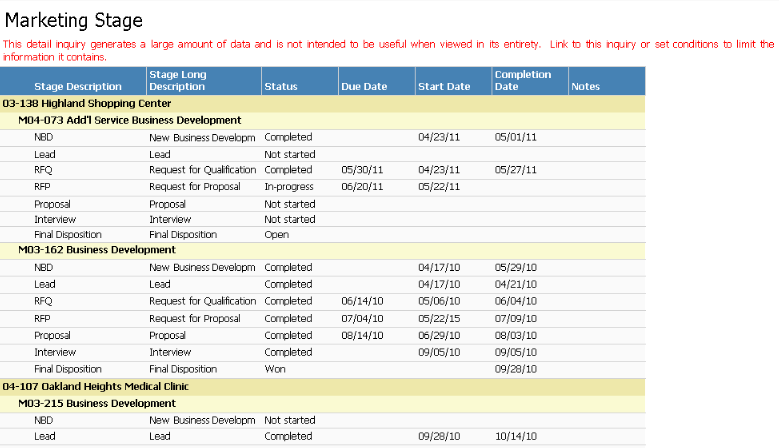This screenshot has height=448, width=779.
Task: Sort by the Stage Long Description header
Action: (x=178, y=80)
